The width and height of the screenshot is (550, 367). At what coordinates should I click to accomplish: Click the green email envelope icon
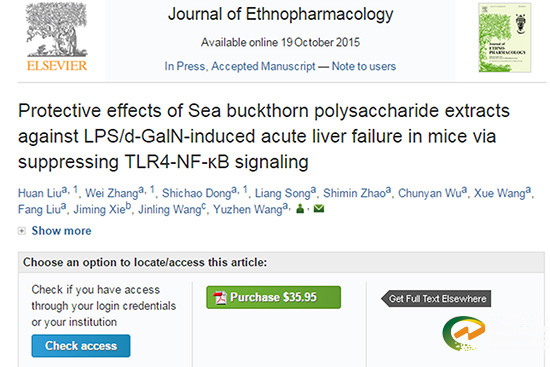tap(318, 209)
